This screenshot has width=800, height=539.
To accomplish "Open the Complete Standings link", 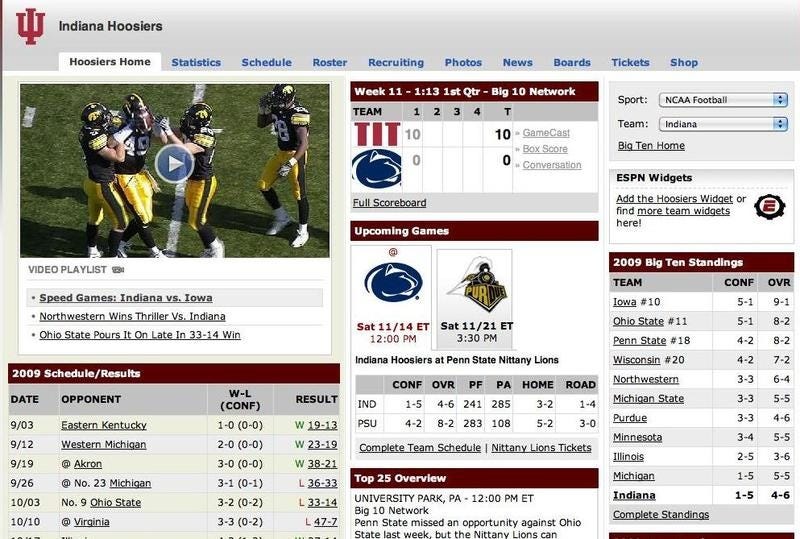I will (661, 515).
